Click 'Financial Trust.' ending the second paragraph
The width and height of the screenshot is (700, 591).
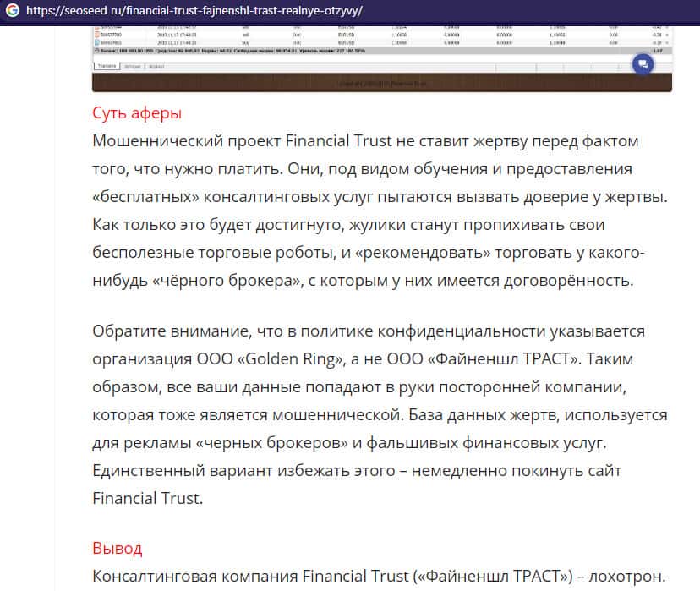(x=147, y=498)
